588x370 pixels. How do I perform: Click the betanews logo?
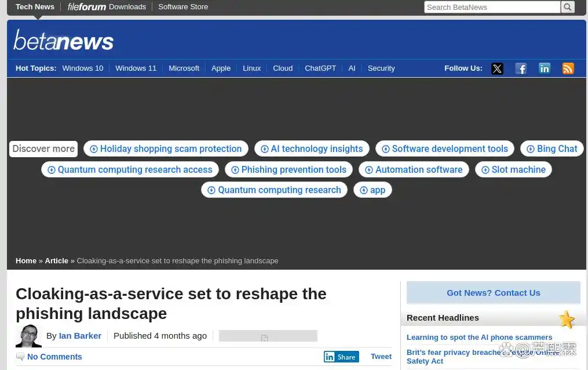click(63, 40)
